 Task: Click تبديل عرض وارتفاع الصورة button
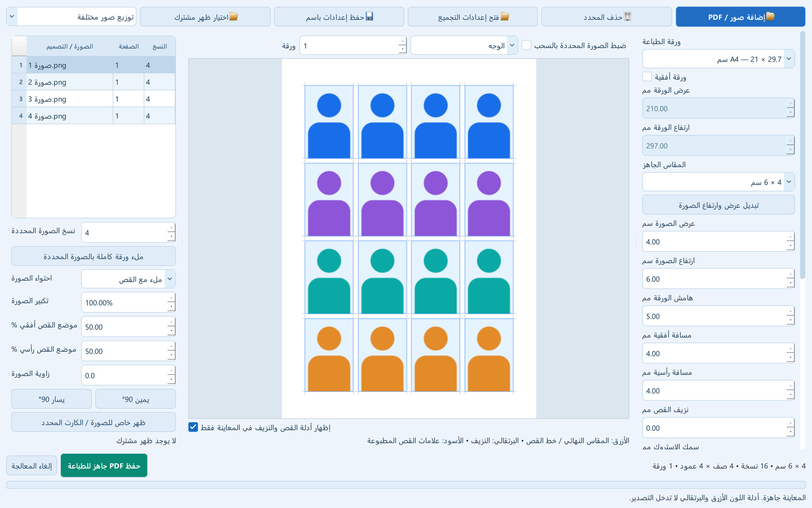point(718,205)
